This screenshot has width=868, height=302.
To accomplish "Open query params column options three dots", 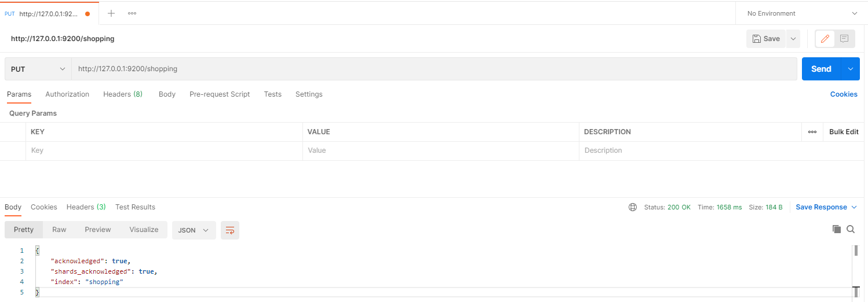I will (x=812, y=132).
